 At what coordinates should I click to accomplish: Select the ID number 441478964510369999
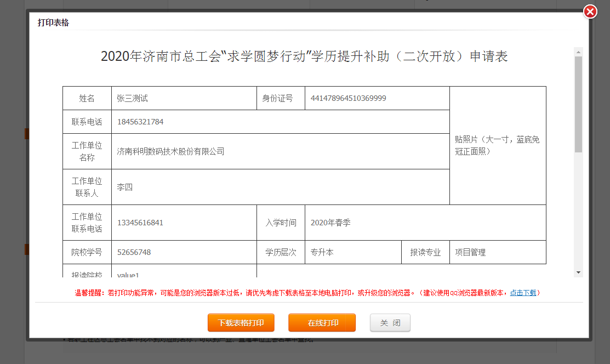[348, 99]
